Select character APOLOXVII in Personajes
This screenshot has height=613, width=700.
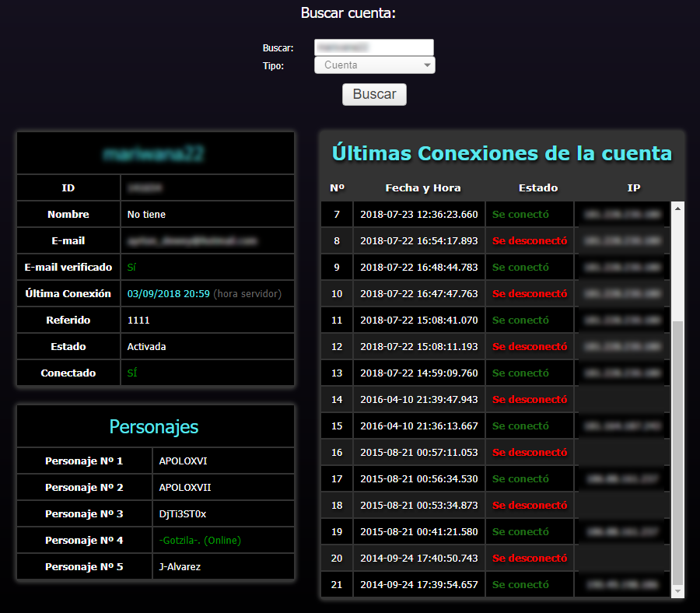[185, 488]
